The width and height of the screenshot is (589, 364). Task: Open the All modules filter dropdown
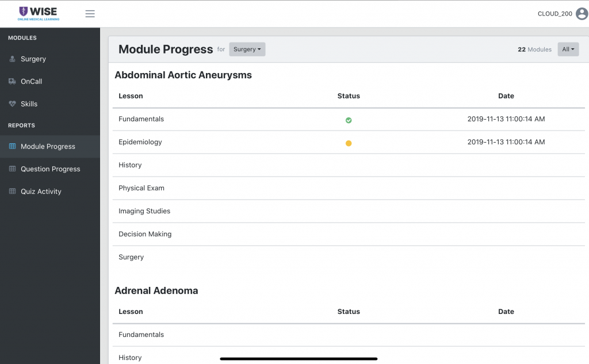pos(568,49)
